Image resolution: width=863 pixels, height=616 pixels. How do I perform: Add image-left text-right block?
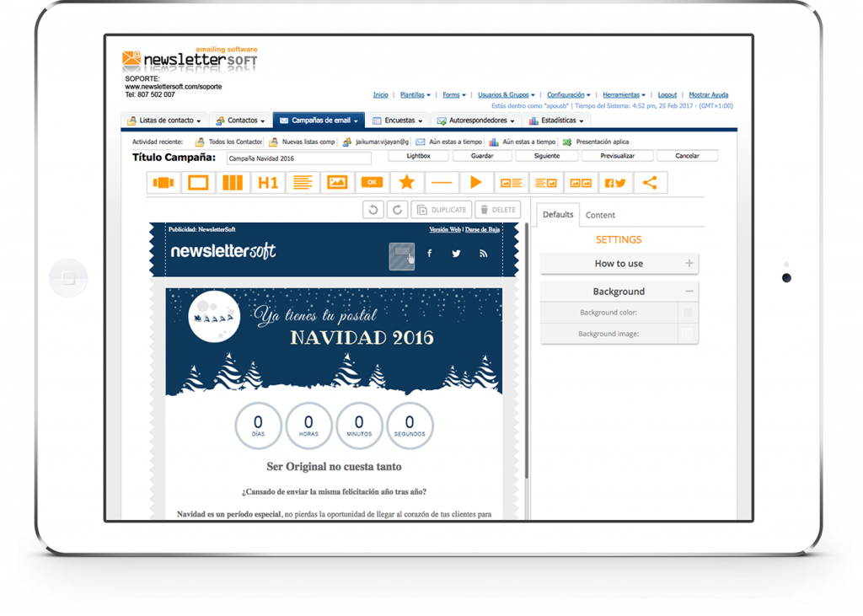pos(511,183)
